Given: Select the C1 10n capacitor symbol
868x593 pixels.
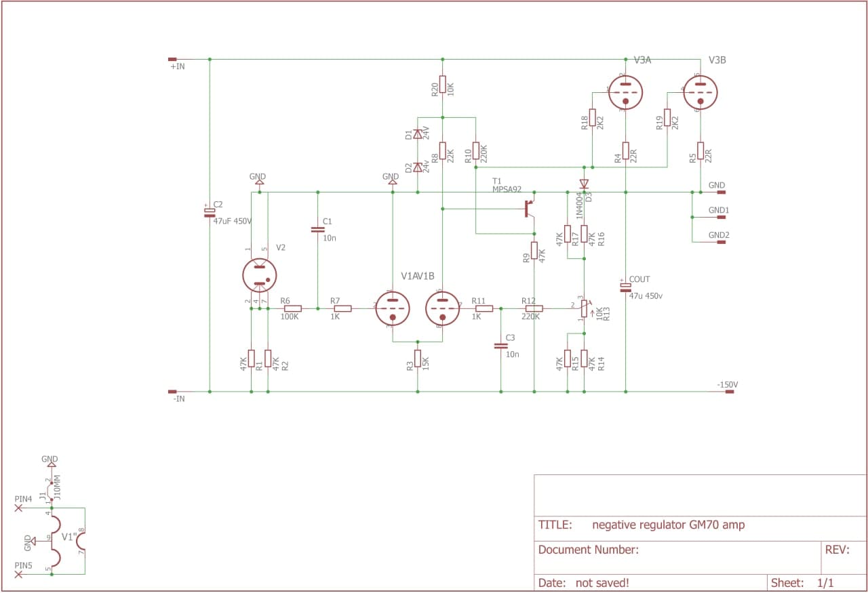Looking at the screenshot, I should point(317,230).
